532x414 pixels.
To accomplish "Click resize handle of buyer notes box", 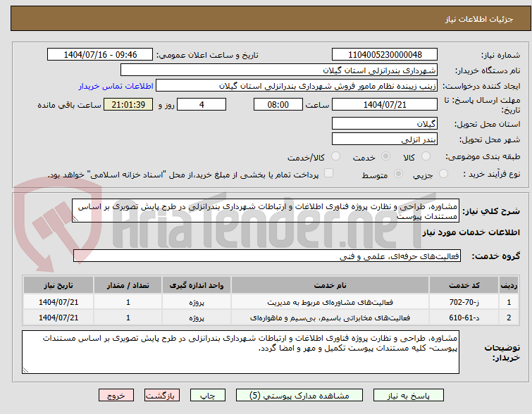I will click(25, 370).
